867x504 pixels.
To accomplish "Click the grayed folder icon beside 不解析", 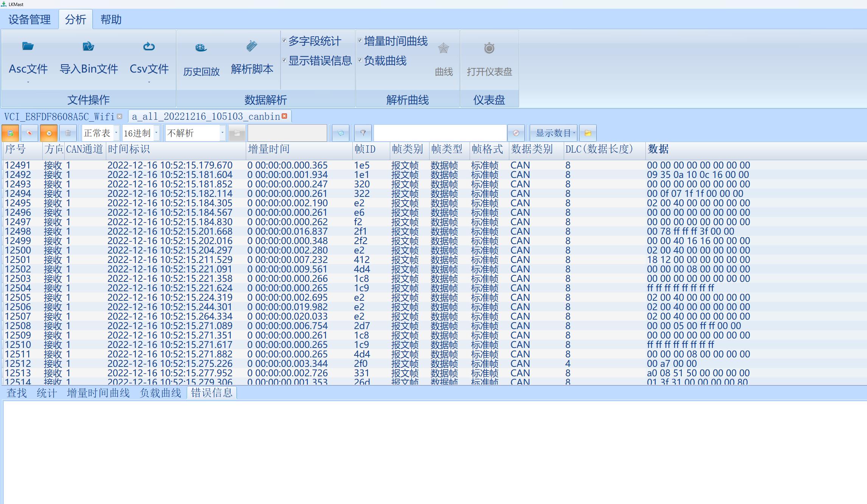I will pos(237,133).
